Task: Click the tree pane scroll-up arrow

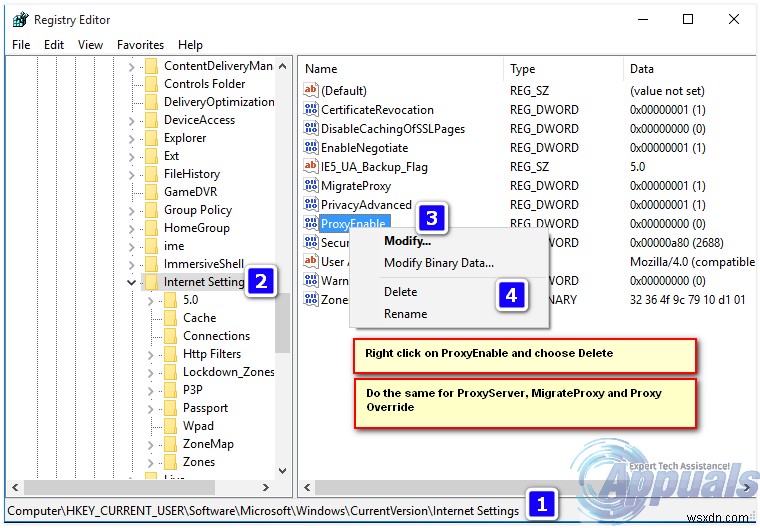Action: coord(283,66)
